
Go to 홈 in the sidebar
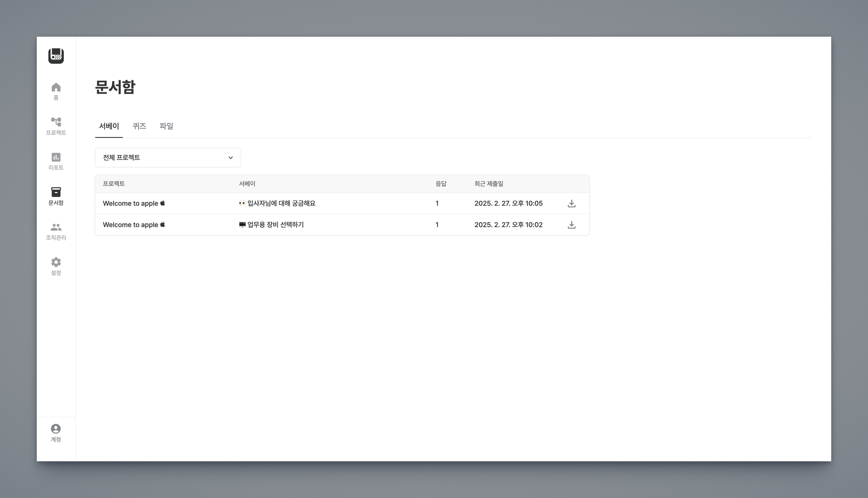[56, 91]
